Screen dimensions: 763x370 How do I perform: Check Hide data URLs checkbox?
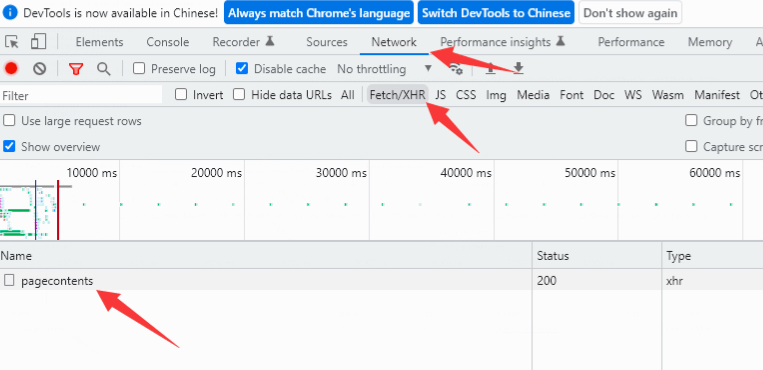point(239,94)
